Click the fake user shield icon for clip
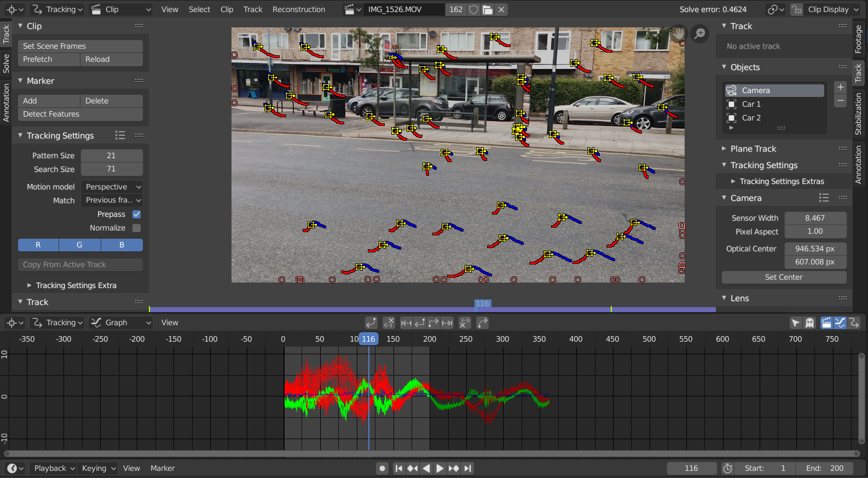This screenshot has height=478, width=868. click(x=474, y=9)
